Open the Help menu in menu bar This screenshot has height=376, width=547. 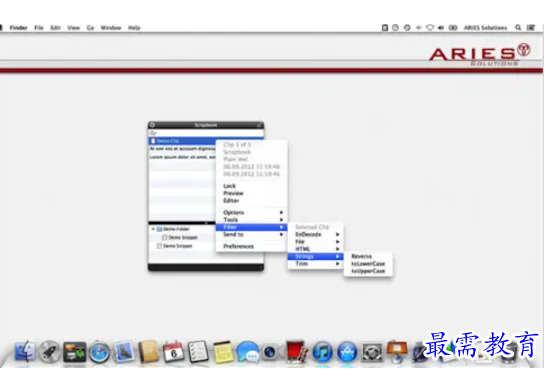click(134, 28)
